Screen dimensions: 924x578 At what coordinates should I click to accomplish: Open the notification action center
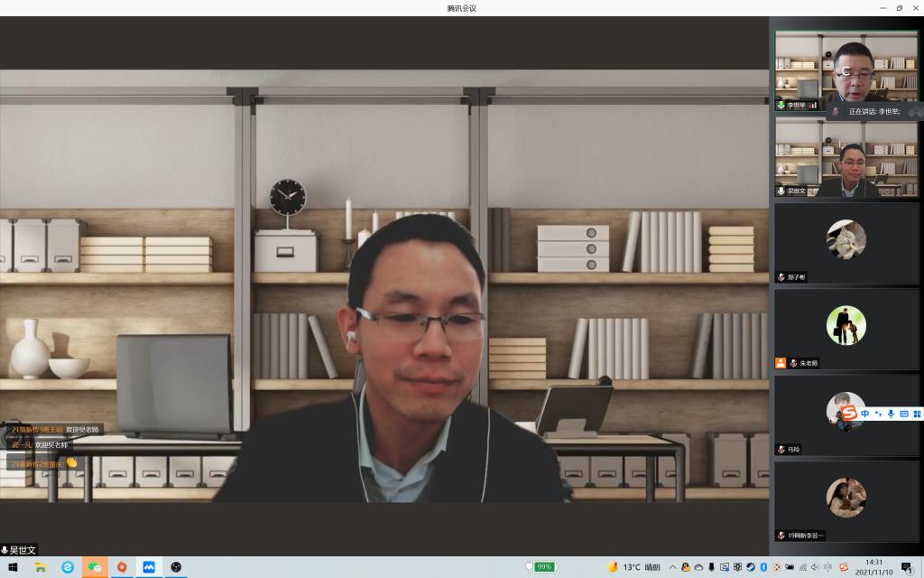(x=906, y=567)
